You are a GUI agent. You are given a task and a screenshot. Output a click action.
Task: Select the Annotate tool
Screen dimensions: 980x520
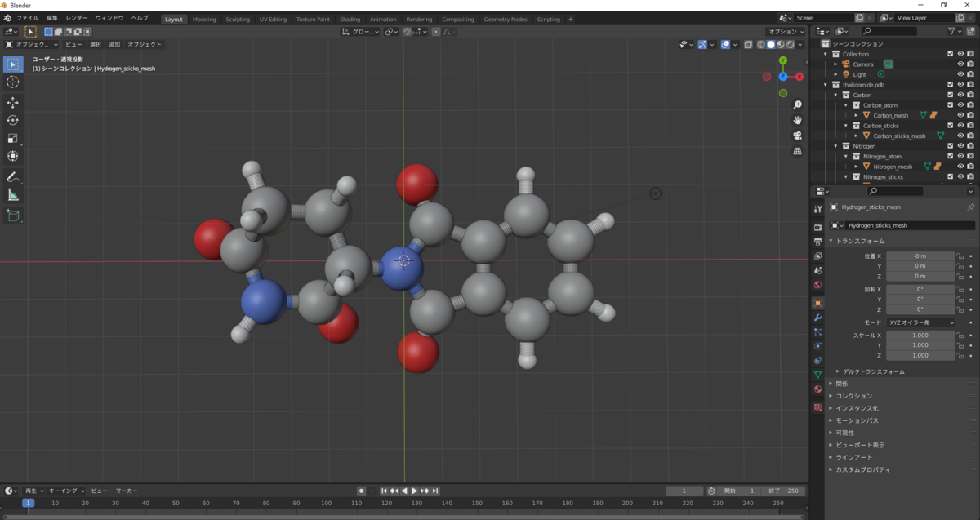(13, 177)
